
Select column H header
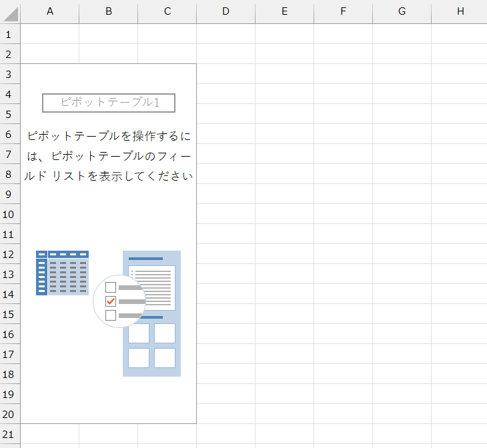coord(460,11)
